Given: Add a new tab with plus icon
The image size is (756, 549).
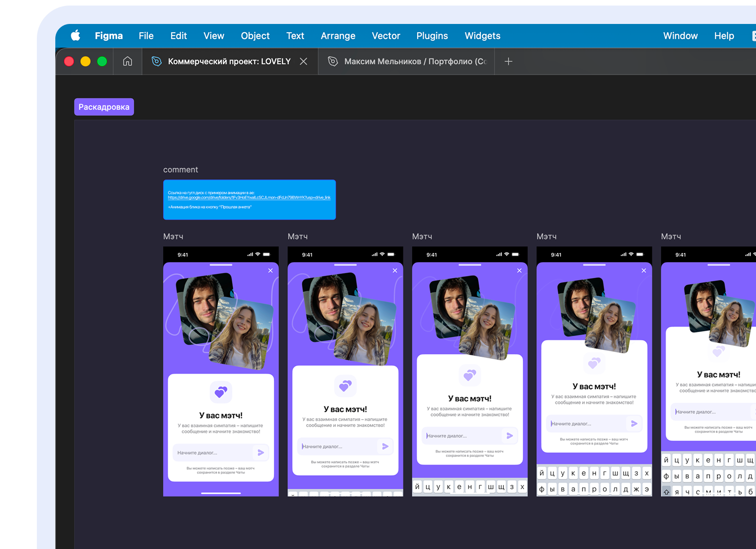Looking at the screenshot, I should pyautogui.click(x=508, y=61).
